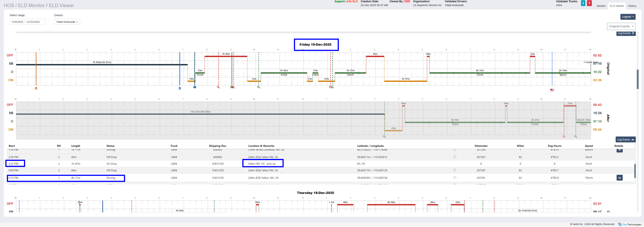Expand details for the 5:15 PM Driving row
644x227 pixels.
(619, 178)
